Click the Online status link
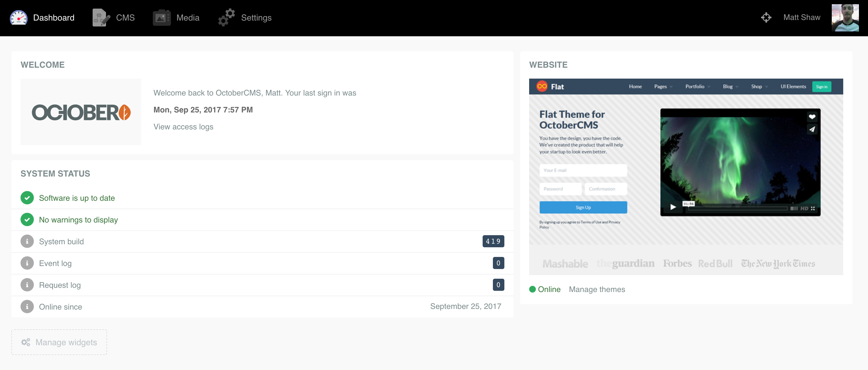Image resolution: width=868 pixels, height=370 pixels. pyautogui.click(x=549, y=289)
